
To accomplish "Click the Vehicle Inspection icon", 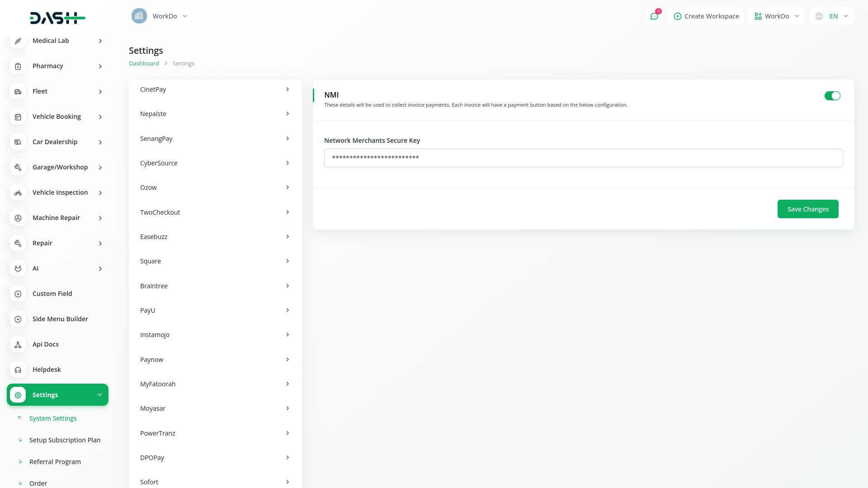I will (x=18, y=193).
